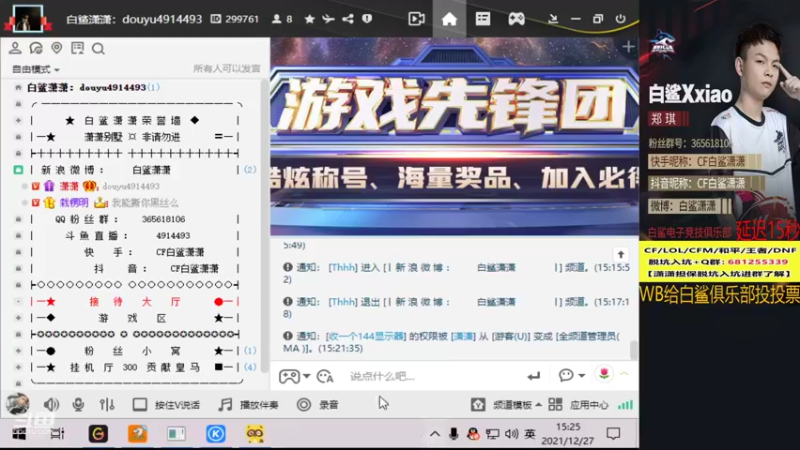
Task: Open the contacts person icon in sidebar
Action: [x=15, y=48]
